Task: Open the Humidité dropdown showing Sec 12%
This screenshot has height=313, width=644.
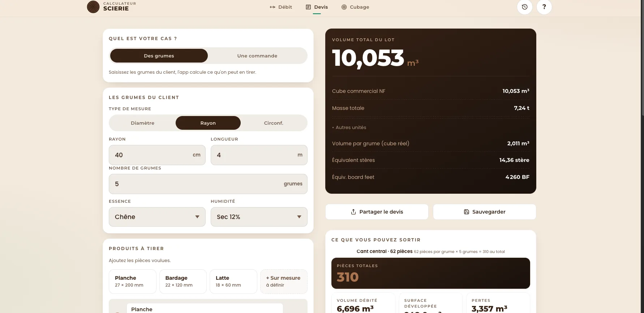Action: [259, 217]
